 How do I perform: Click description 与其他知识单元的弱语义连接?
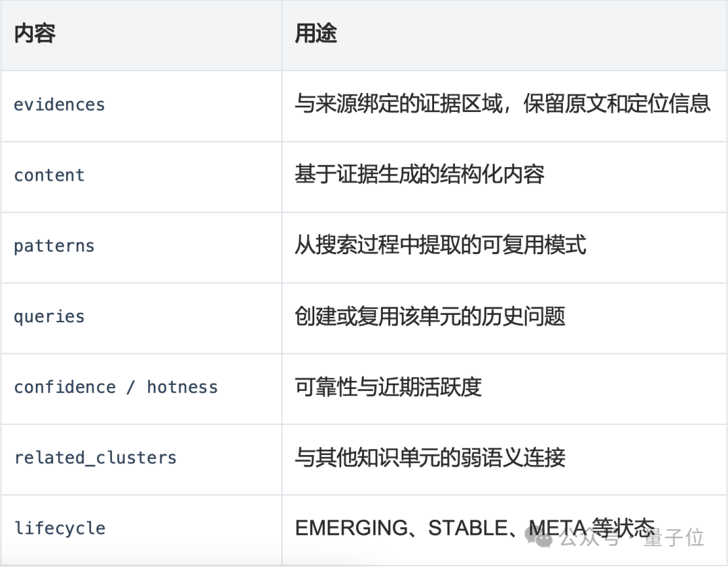tap(430, 457)
